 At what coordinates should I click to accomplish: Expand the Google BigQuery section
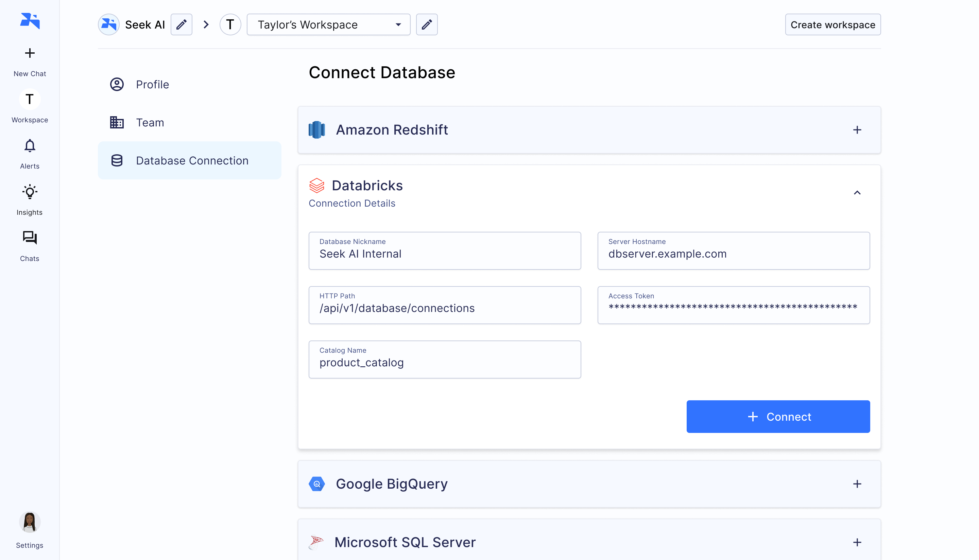857,484
